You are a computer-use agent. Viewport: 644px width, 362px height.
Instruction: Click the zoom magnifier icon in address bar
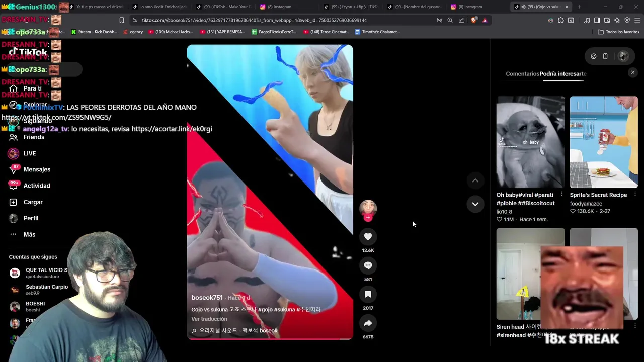(450, 20)
